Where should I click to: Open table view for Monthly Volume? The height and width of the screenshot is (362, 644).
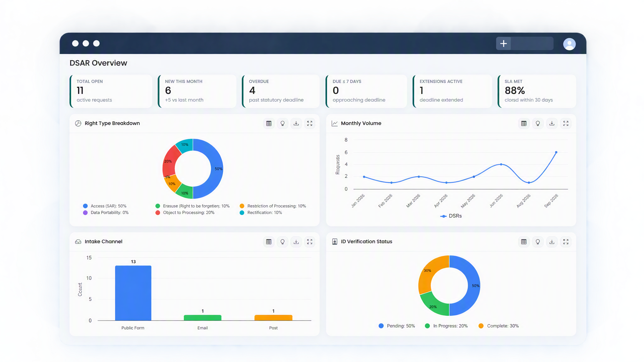524,123
